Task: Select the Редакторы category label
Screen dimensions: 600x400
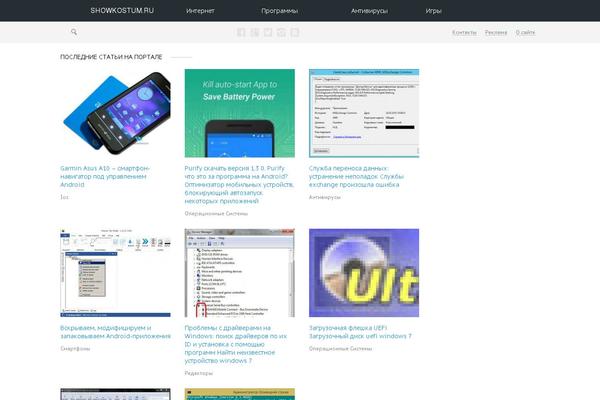Action: [199, 373]
